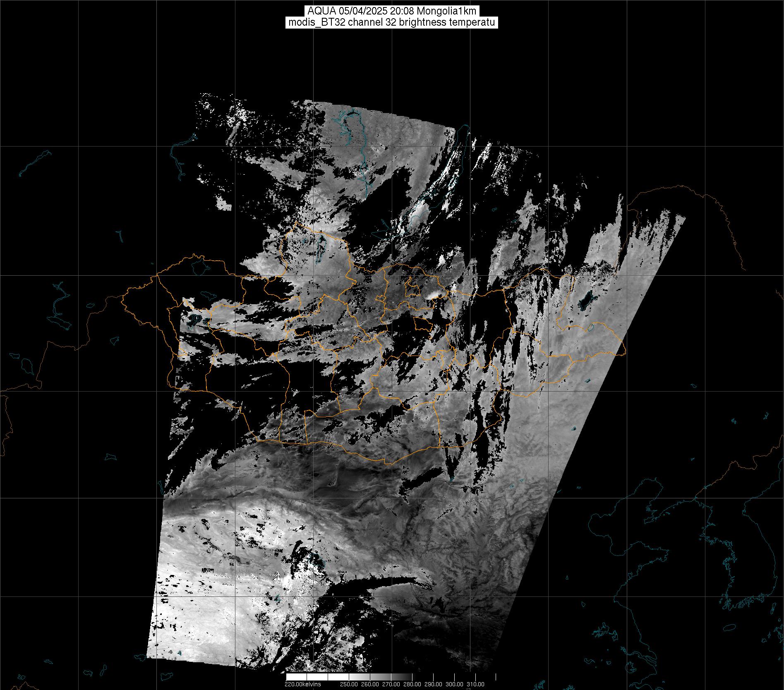
Task: Click the '250.00' color scale label
Action: (349, 684)
